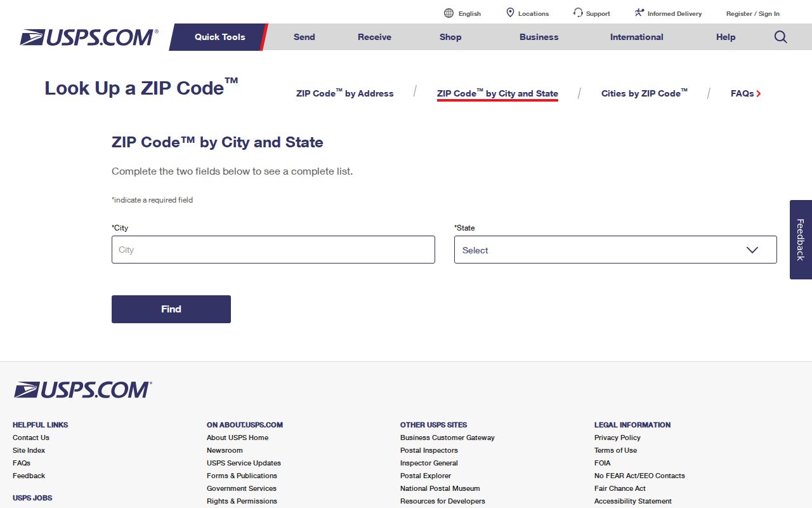Open Forms & Publications link
The height and width of the screenshot is (508, 812).
242,476
